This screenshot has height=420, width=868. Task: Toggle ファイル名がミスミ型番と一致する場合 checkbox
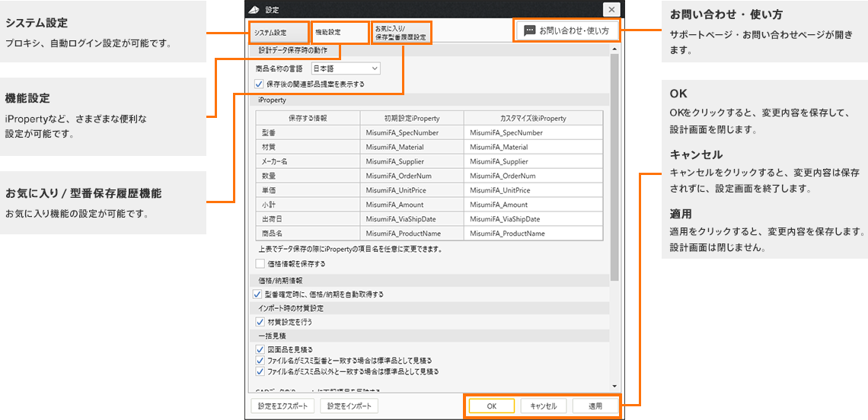coord(260,360)
